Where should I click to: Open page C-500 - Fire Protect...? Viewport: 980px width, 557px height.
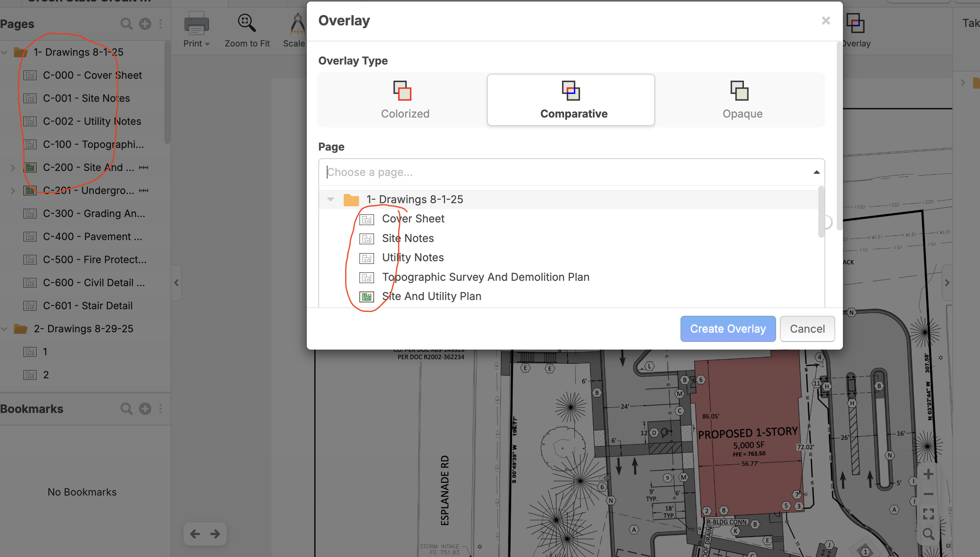tap(94, 260)
